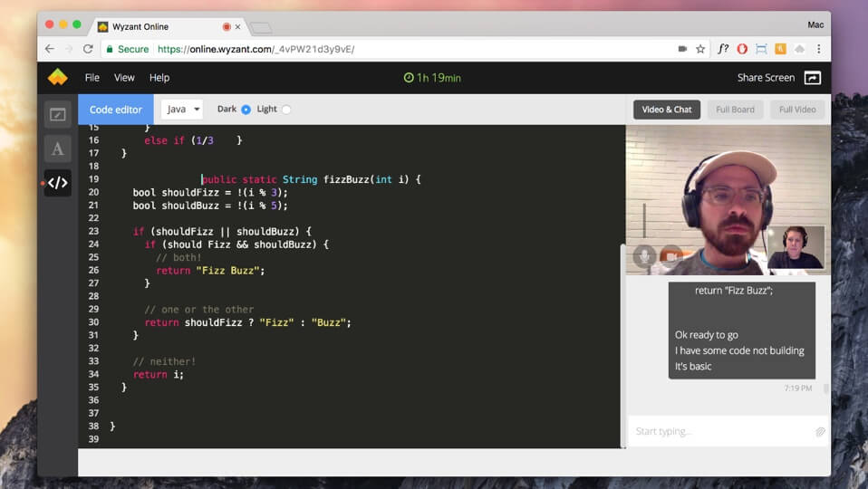Select the code editor brackets icon
Image resolution: width=868 pixels, height=489 pixels.
[x=57, y=183]
